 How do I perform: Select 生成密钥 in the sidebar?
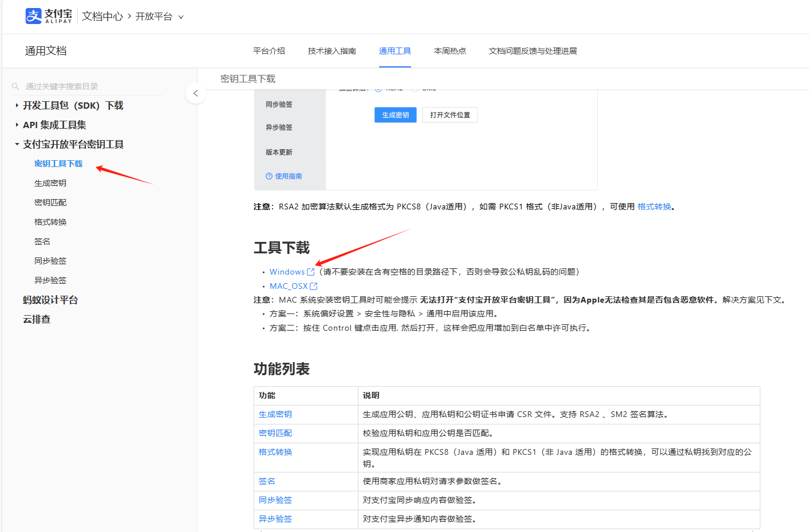(x=50, y=183)
